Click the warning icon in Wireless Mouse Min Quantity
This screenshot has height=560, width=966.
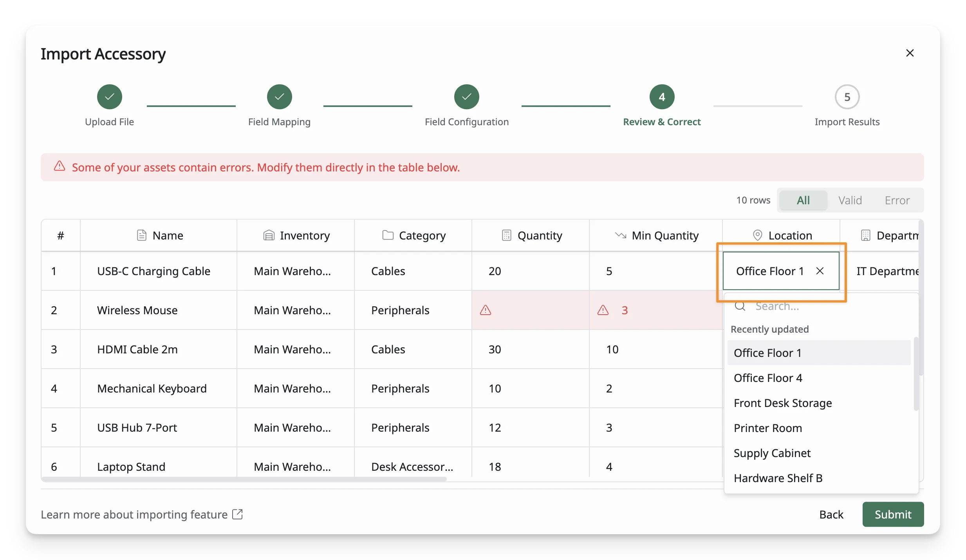tap(603, 310)
